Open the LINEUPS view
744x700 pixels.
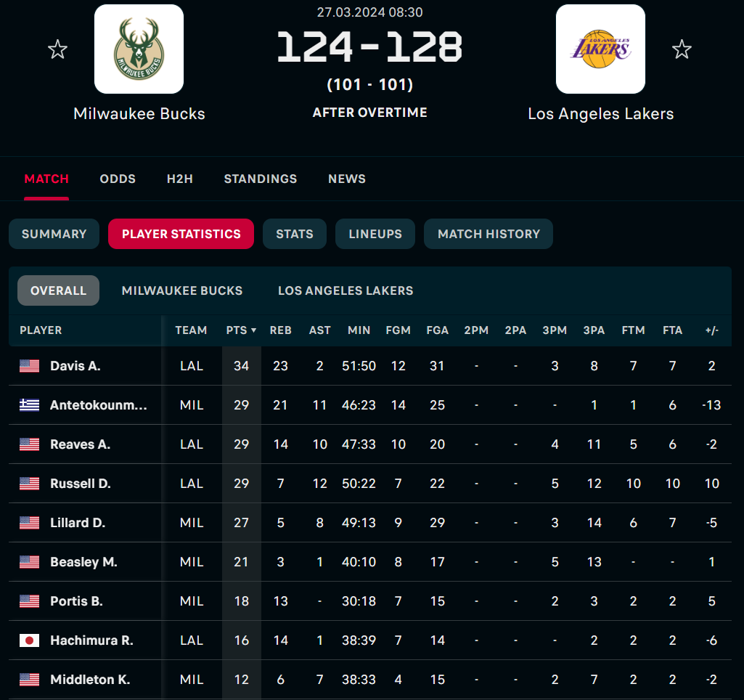point(375,234)
